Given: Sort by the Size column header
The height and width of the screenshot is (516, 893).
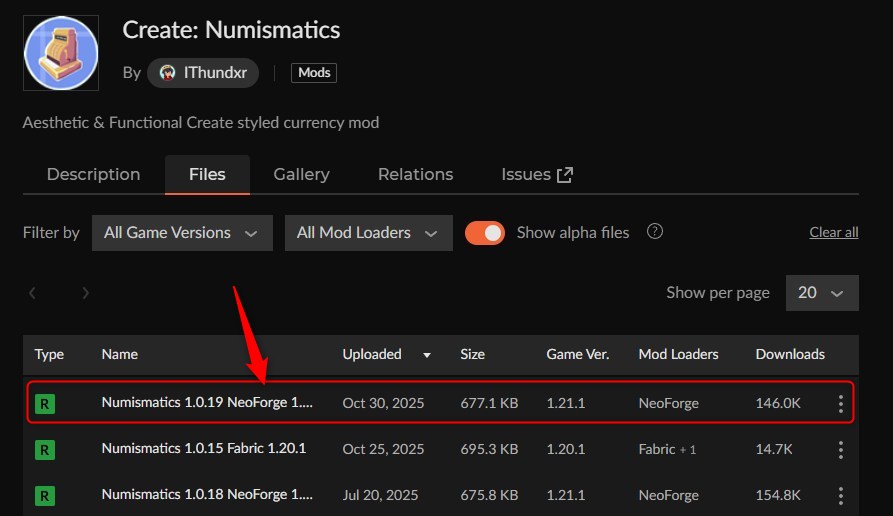Looking at the screenshot, I should pyautogui.click(x=472, y=354).
